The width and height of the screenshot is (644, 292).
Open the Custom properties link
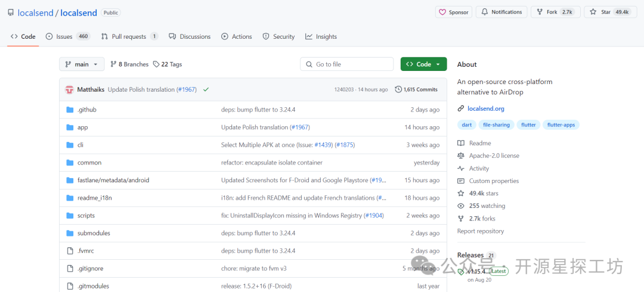494,181
